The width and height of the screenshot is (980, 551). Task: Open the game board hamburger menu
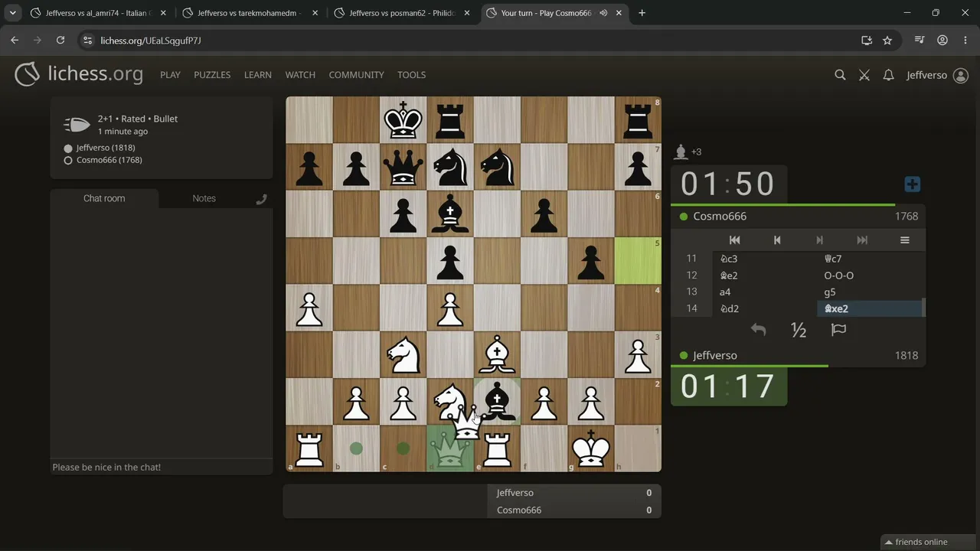[x=904, y=240]
